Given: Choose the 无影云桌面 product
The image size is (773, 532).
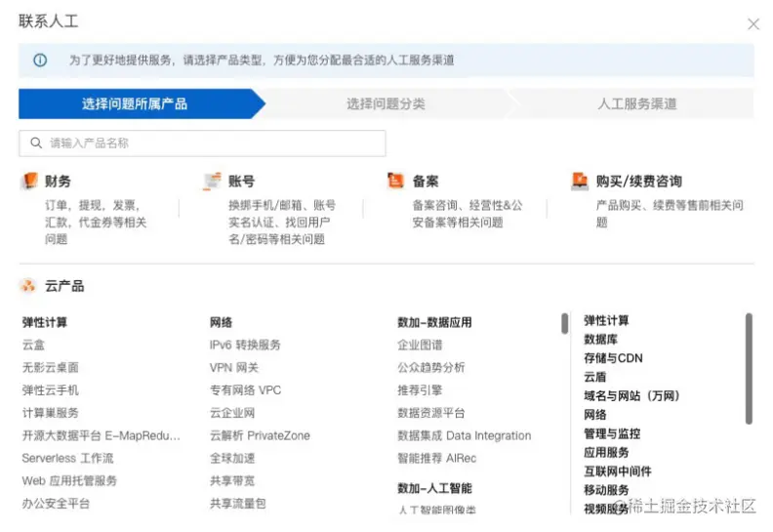Looking at the screenshot, I should (x=51, y=367).
